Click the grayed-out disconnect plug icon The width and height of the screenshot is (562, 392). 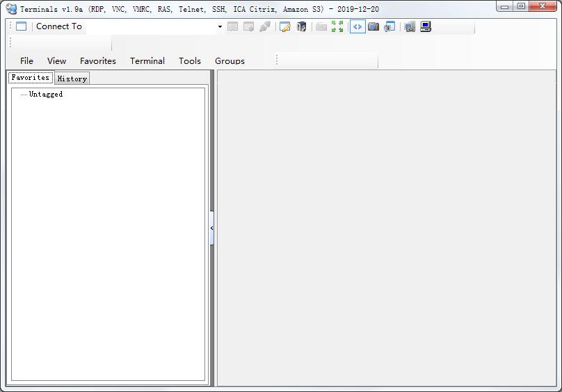coord(265,26)
